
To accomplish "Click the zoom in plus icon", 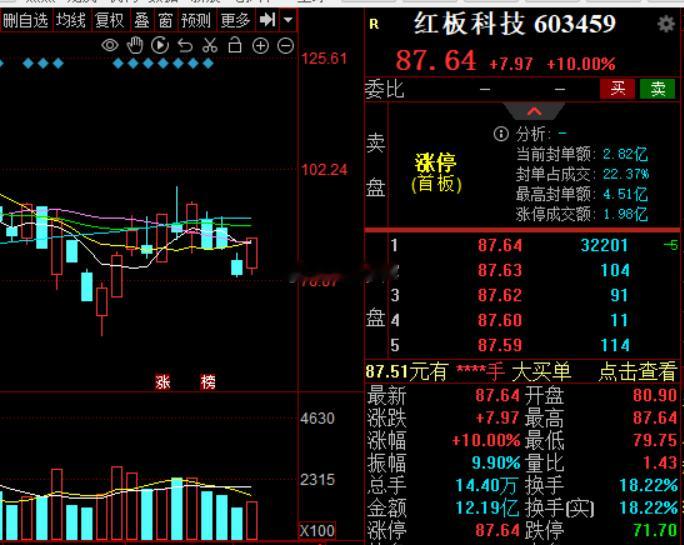I will tap(260, 46).
